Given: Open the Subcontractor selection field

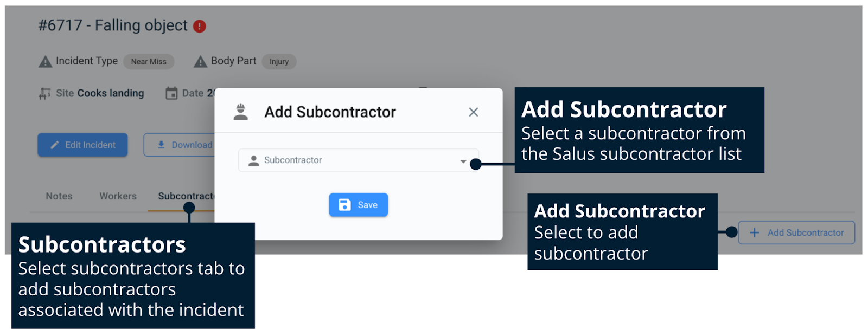Looking at the screenshot, I should coord(353,160).
